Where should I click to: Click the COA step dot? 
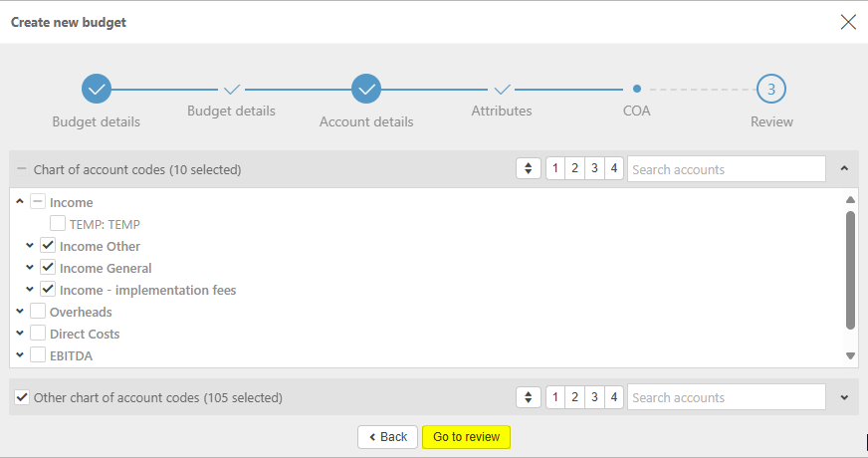(637, 89)
